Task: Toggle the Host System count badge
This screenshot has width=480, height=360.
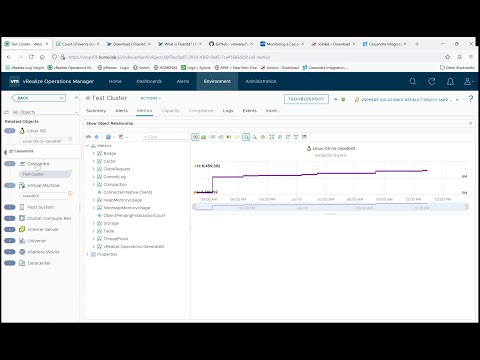Action: click(x=10, y=207)
